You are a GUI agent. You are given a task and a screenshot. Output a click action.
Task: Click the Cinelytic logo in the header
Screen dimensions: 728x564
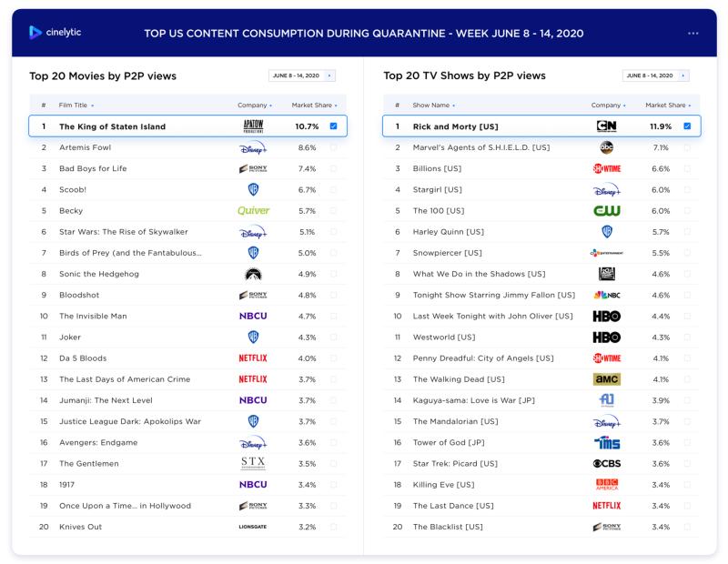(x=55, y=33)
